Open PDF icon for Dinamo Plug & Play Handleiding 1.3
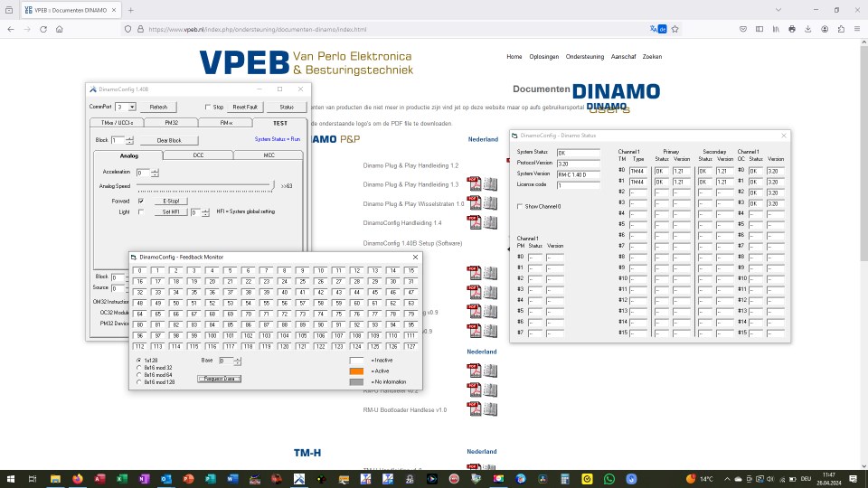 (x=472, y=184)
